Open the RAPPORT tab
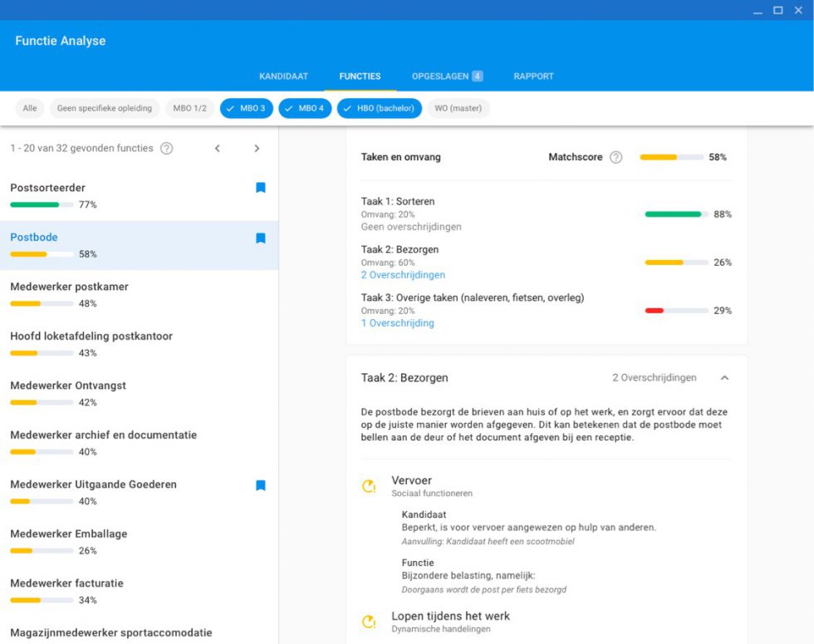The image size is (814, 644). coord(533,76)
